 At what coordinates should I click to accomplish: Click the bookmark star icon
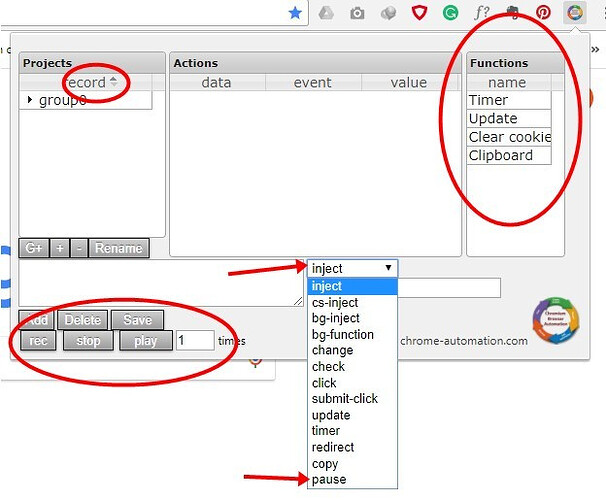pos(295,13)
